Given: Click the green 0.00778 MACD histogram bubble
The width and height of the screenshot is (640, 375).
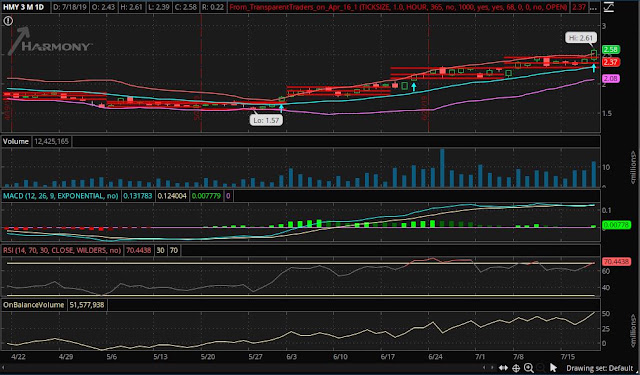Looking at the screenshot, I should point(617,225).
